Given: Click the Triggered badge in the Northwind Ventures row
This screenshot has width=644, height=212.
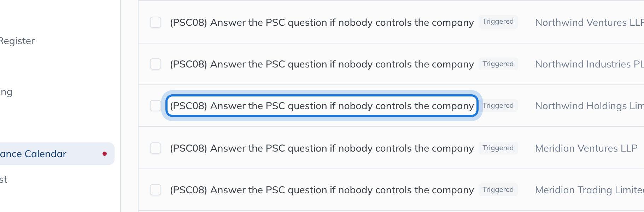Looking at the screenshot, I should (x=498, y=22).
